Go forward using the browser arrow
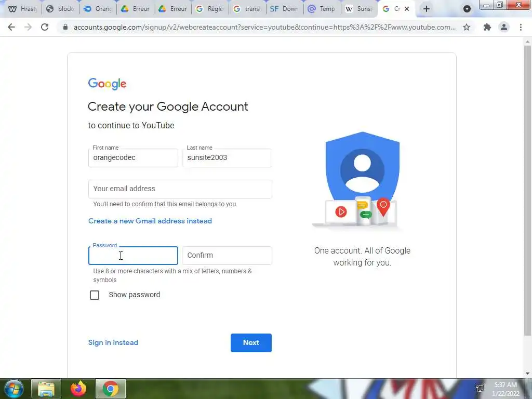 pos(28,27)
